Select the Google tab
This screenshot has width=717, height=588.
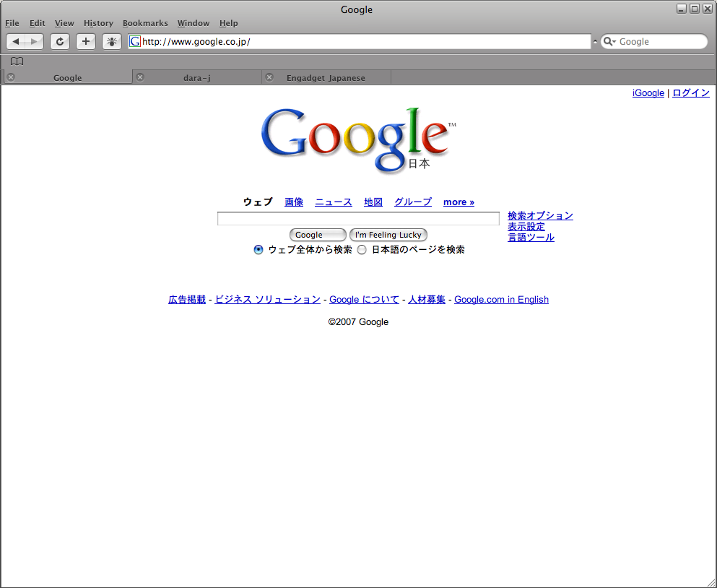click(x=68, y=77)
